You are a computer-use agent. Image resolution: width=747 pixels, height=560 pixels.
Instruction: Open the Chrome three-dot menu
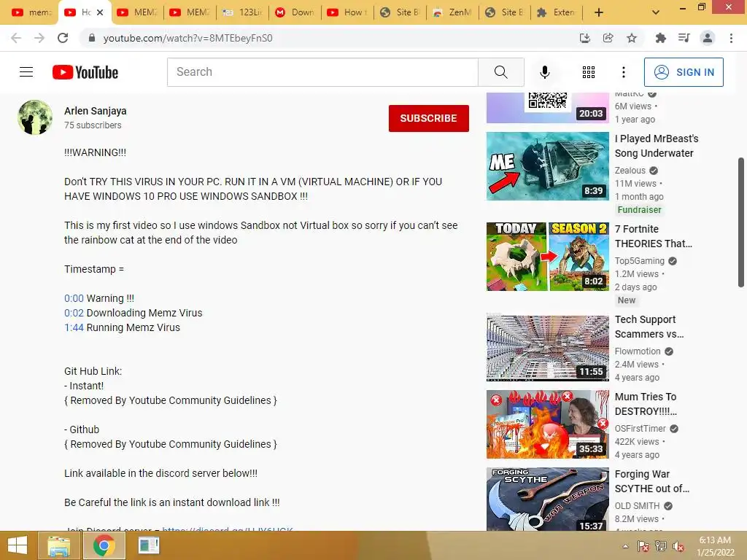coord(731,38)
